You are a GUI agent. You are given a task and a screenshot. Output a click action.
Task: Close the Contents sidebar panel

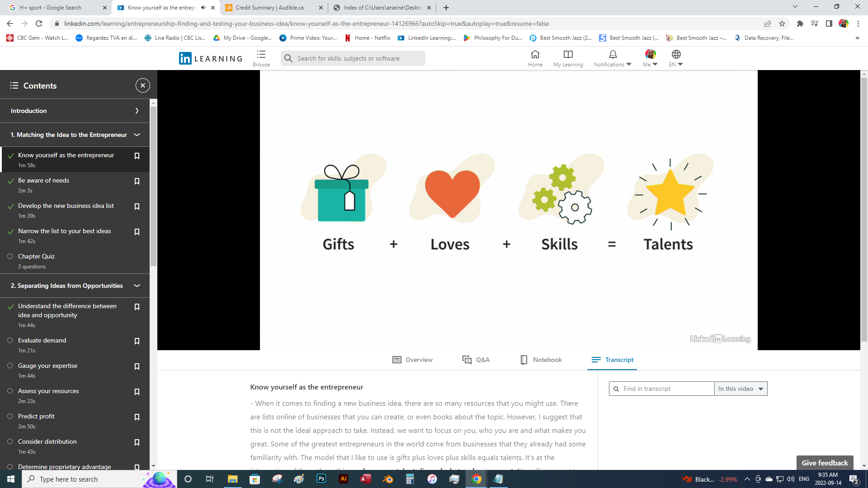pyautogui.click(x=142, y=85)
